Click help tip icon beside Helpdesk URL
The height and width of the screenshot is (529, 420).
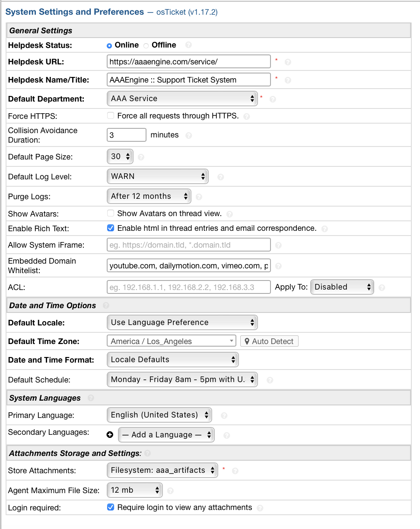click(288, 62)
